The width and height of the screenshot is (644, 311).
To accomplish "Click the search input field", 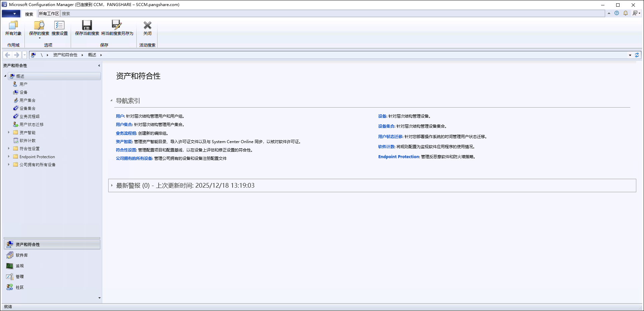I will pyautogui.click(x=333, y=14).
